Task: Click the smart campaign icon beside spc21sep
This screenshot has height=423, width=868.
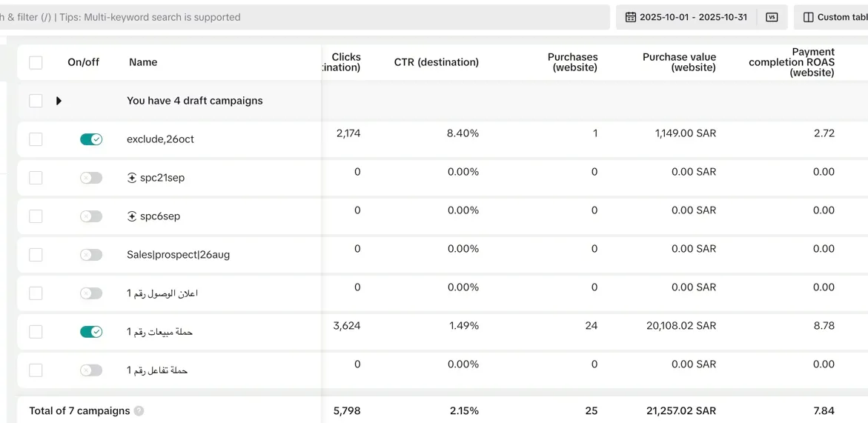Action: (132, 178)
